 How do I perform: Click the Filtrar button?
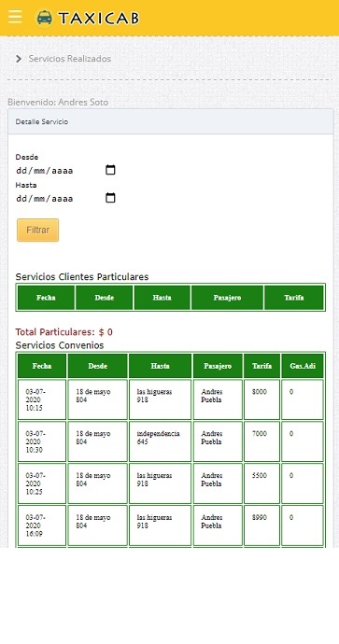tap(37, 230)
